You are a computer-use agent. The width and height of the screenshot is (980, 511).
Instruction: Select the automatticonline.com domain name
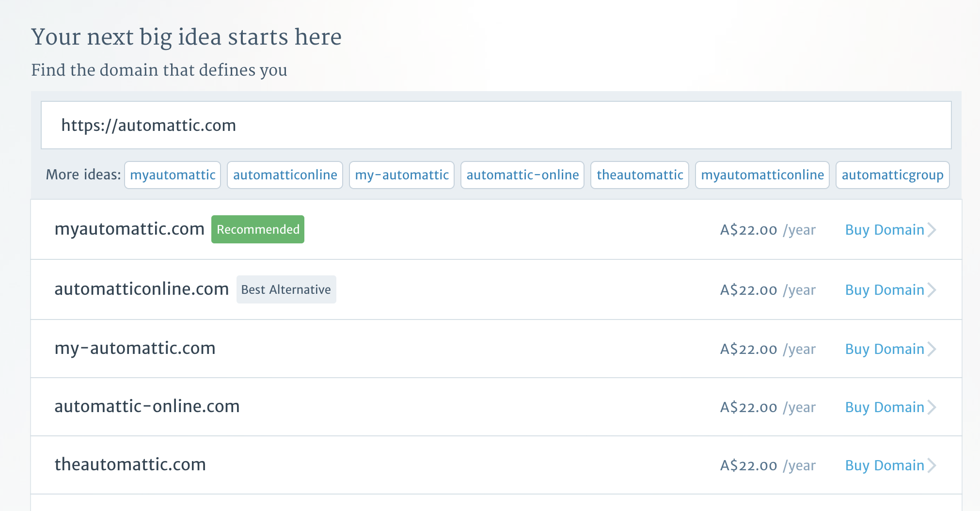142,289
